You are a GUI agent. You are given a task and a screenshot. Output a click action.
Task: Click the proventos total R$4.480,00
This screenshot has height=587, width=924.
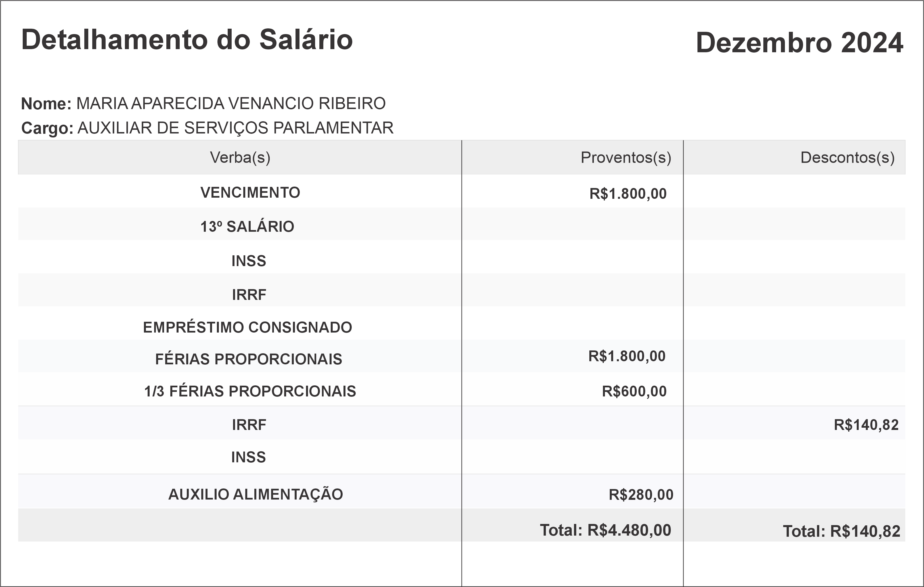[605, 530]
